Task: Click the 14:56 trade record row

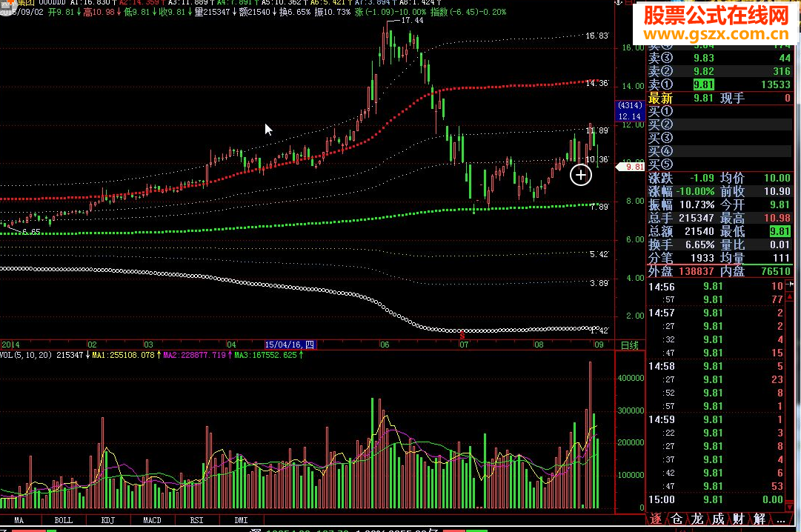Action: coord(717,287)
